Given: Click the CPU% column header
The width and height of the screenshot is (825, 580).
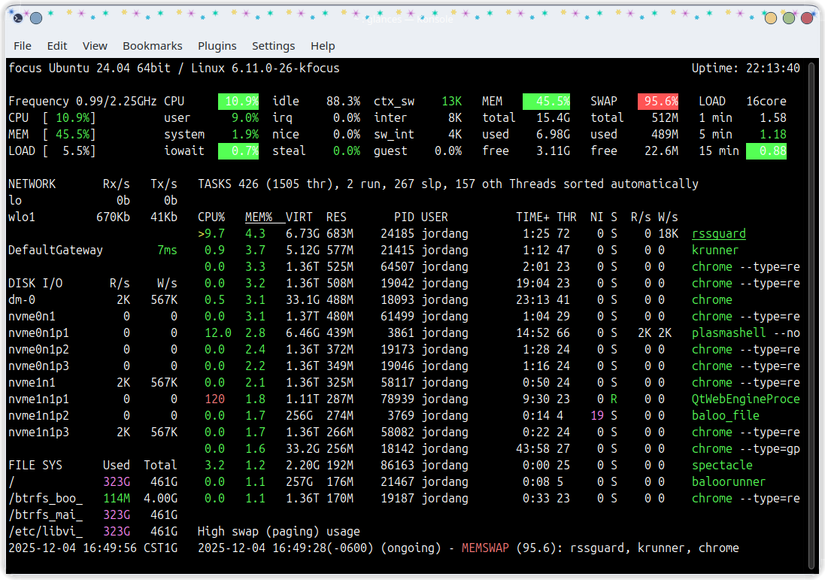Looking at the screenshot, I should pyautogui.click(x=210, y=216).
